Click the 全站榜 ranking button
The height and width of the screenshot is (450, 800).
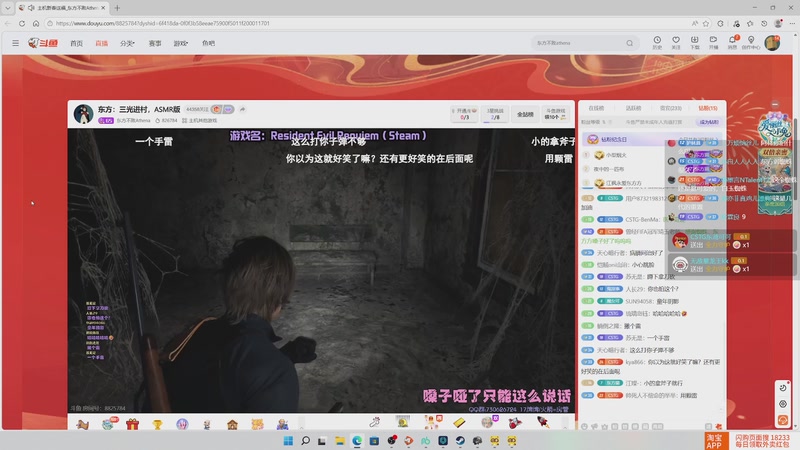coord(525,114)
